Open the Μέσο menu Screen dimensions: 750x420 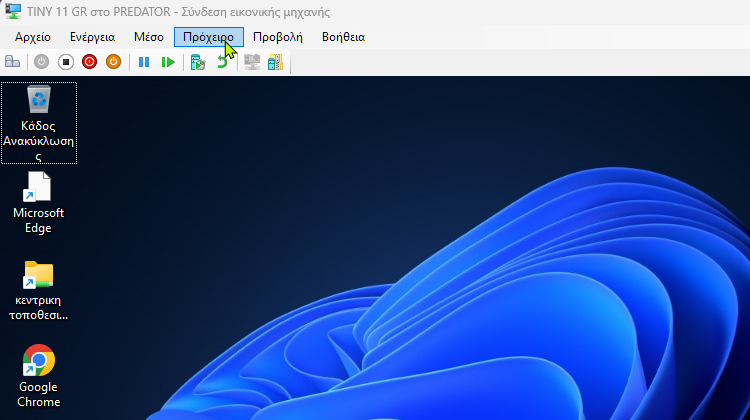pos(148,37)
